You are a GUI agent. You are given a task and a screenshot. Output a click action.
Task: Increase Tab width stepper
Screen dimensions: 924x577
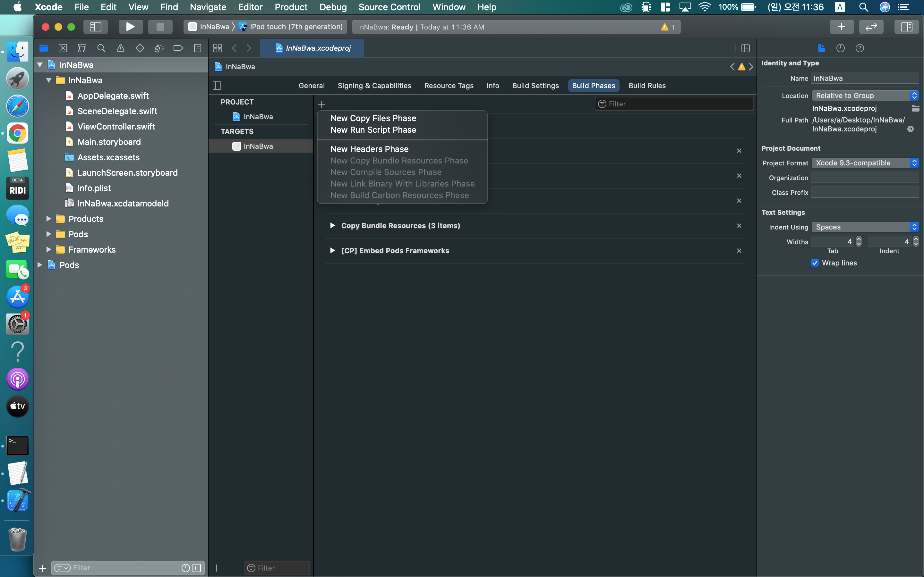[x=859, y=239]
